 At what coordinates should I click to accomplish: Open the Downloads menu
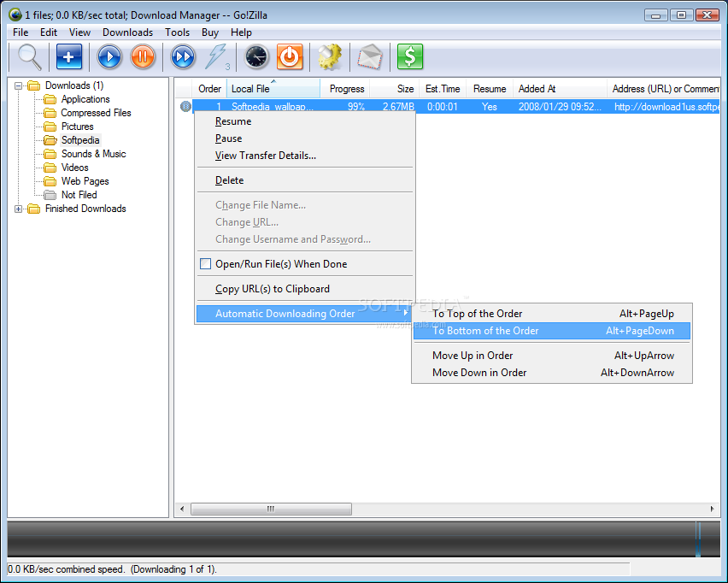127,32
